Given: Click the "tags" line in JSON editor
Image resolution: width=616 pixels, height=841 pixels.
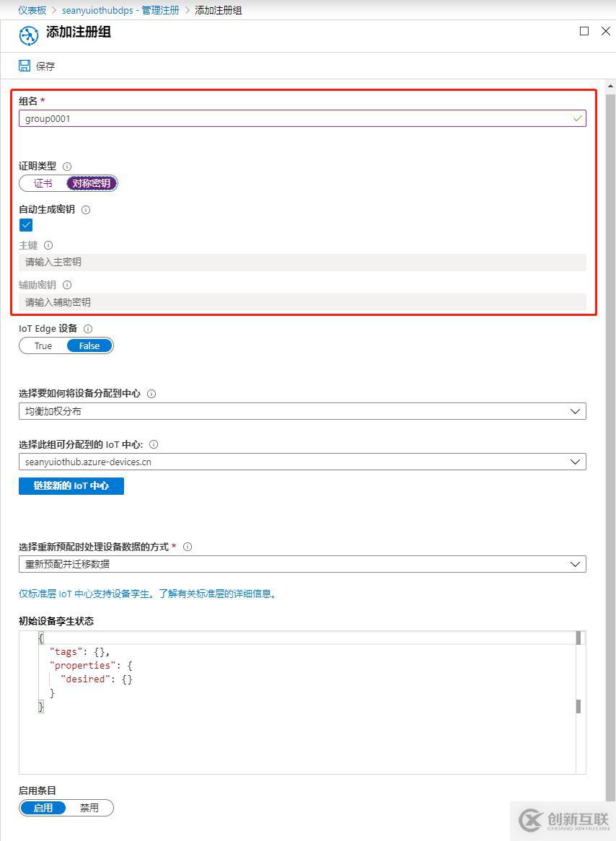Looking at the screenshot, I should pyautogui.click(x=79, y=652).
